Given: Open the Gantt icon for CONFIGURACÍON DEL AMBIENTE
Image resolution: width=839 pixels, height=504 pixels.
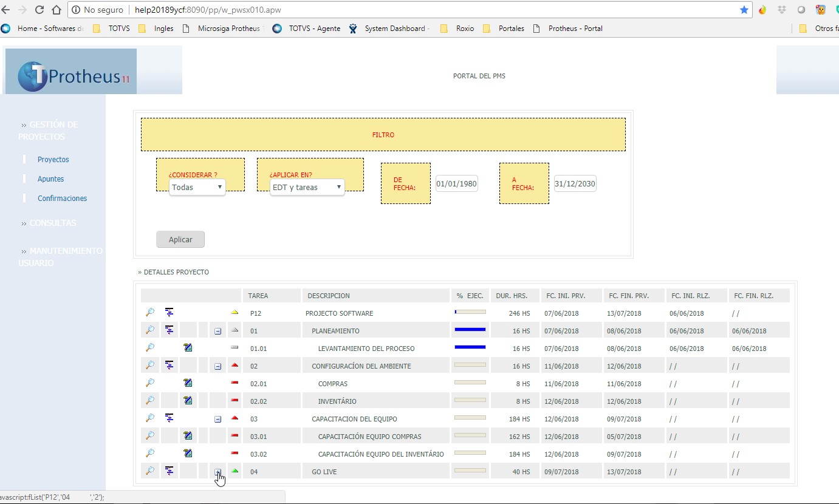Looking at the screenshot, I should tap(170, 365).
